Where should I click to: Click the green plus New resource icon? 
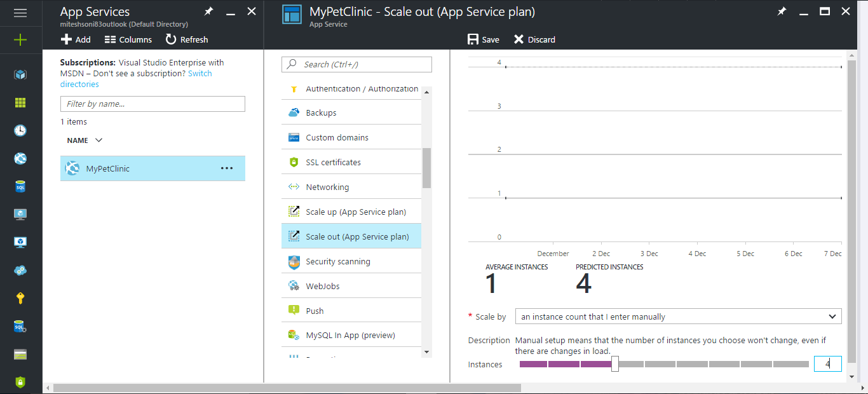[x=20, y=39]
